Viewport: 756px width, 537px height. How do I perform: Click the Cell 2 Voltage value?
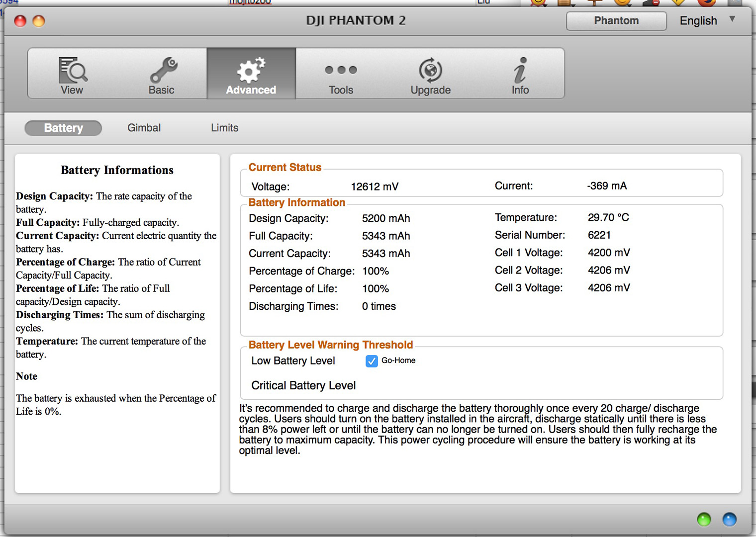pos(609,270)
